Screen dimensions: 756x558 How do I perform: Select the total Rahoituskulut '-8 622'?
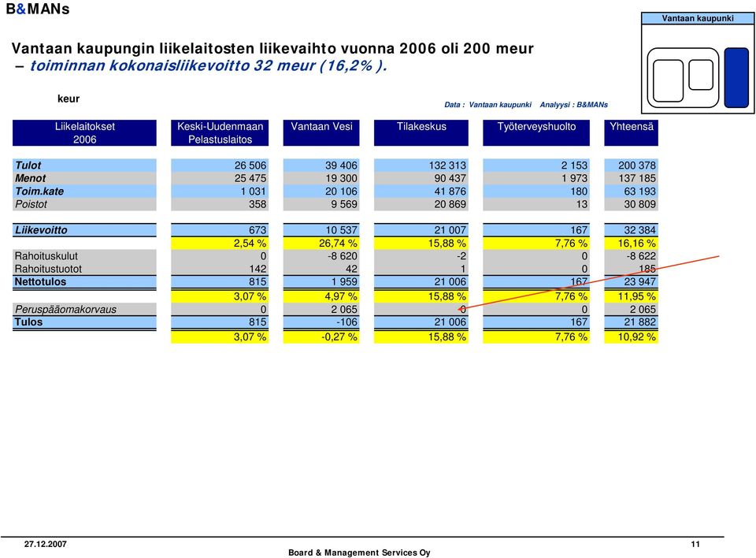coord(641,256)
